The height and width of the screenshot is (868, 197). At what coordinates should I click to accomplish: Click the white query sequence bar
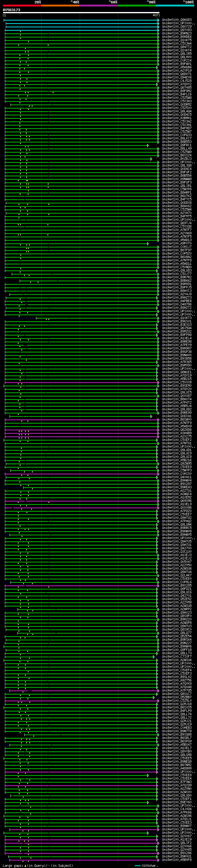pos(81,13)
